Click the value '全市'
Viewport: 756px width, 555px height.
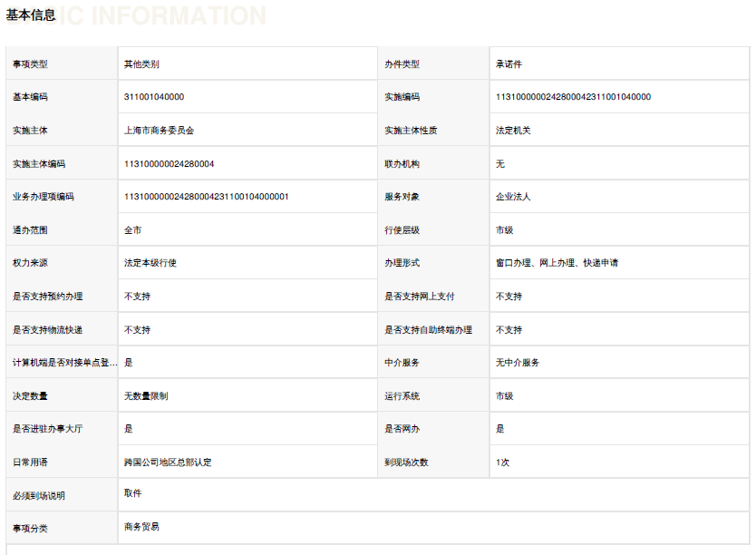(132, 230)
